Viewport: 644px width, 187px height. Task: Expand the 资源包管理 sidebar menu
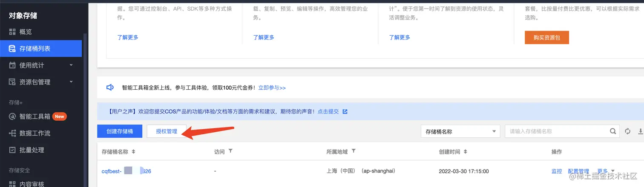41,82
